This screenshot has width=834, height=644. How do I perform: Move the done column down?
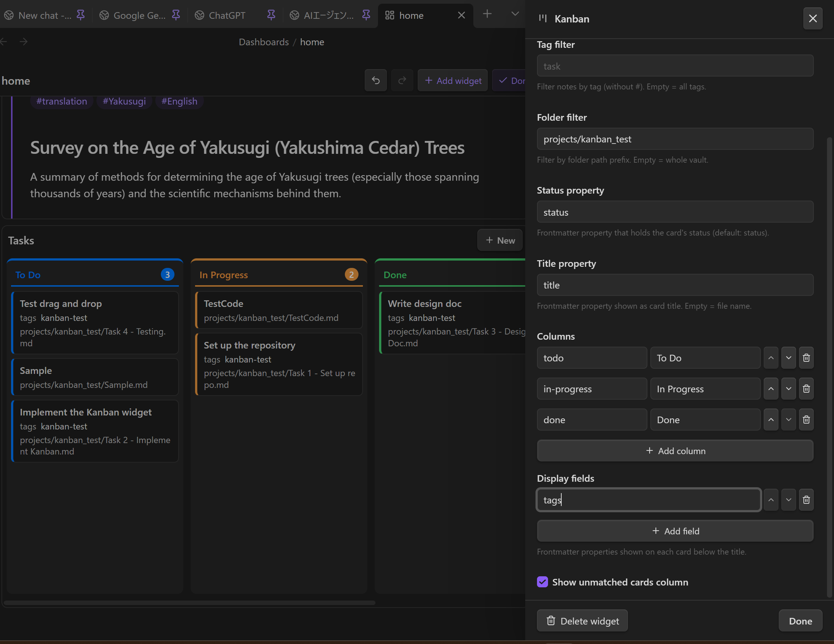789,420
